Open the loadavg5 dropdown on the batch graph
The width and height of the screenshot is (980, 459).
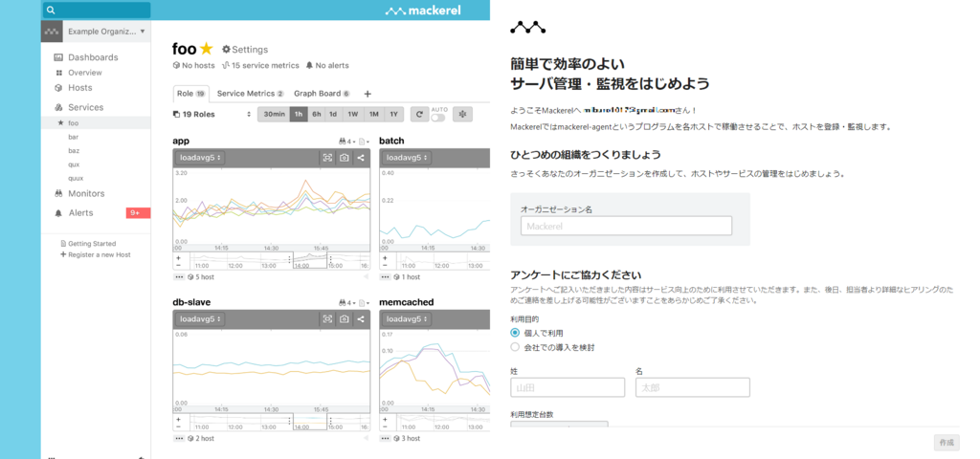tap(407, 158)
